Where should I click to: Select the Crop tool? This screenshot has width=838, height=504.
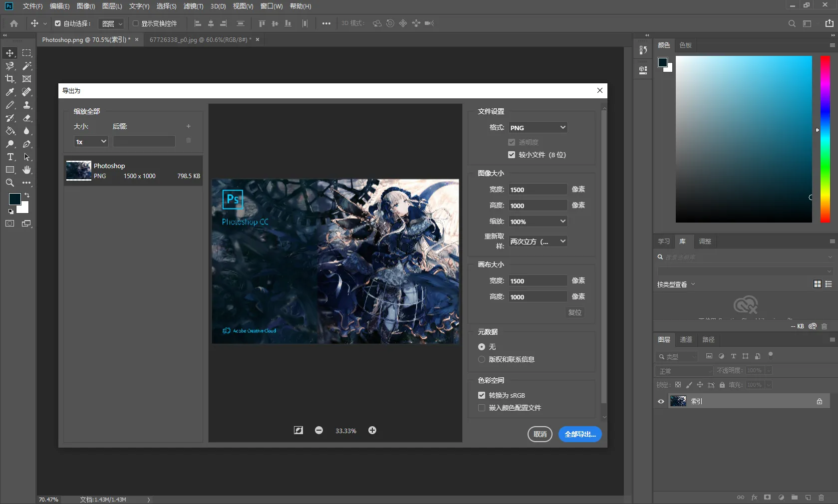(10, 79)
